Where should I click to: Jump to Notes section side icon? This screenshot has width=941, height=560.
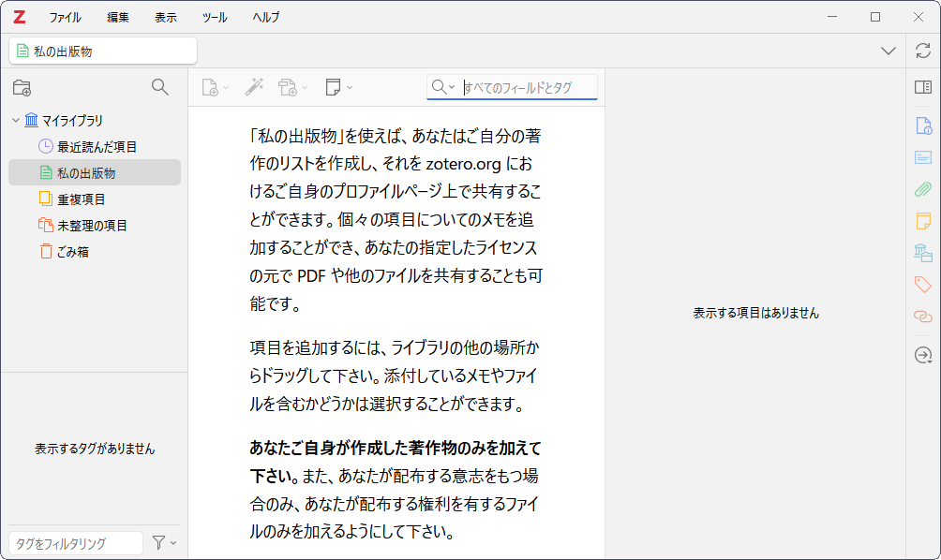point(923,221)
